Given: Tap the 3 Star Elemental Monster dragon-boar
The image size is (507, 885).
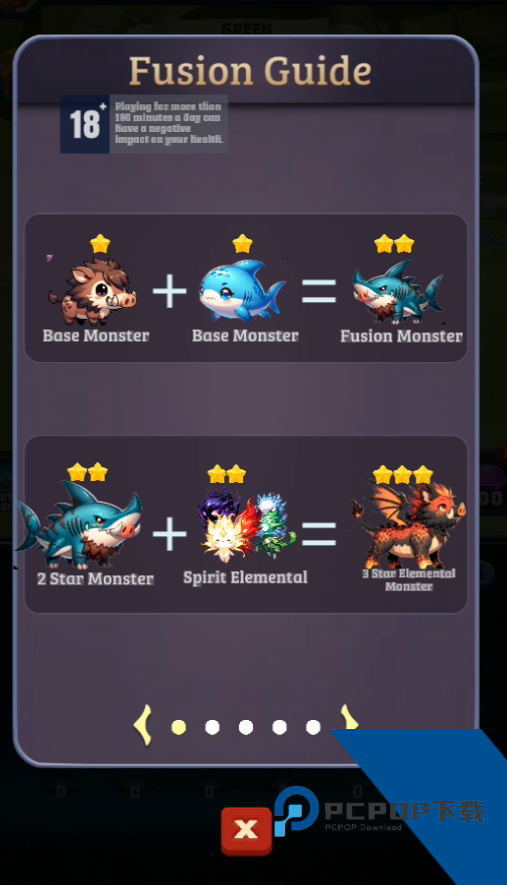Looking at the screenshot, I should click(409, 525).
